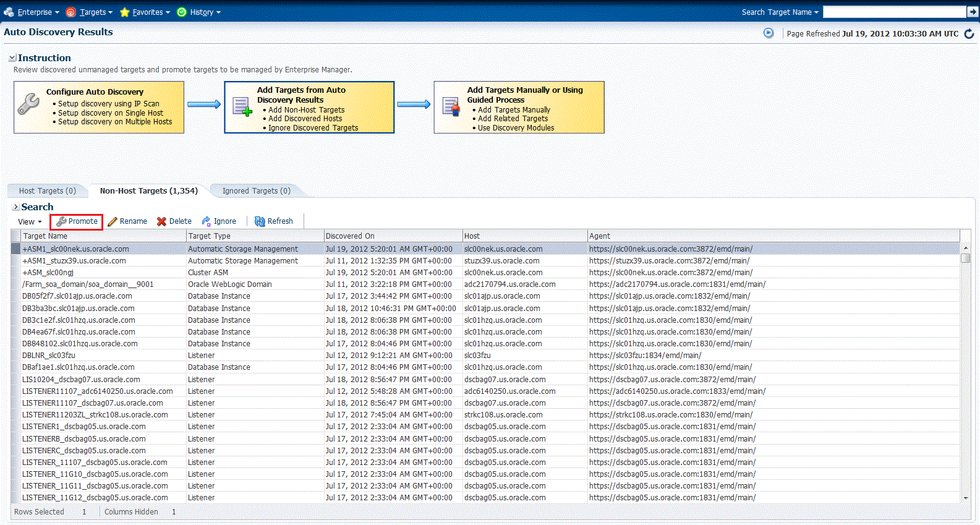This screenshot has width=980, height=525.
Task: Sort by Discovered On column header
Action: (393, 236)
